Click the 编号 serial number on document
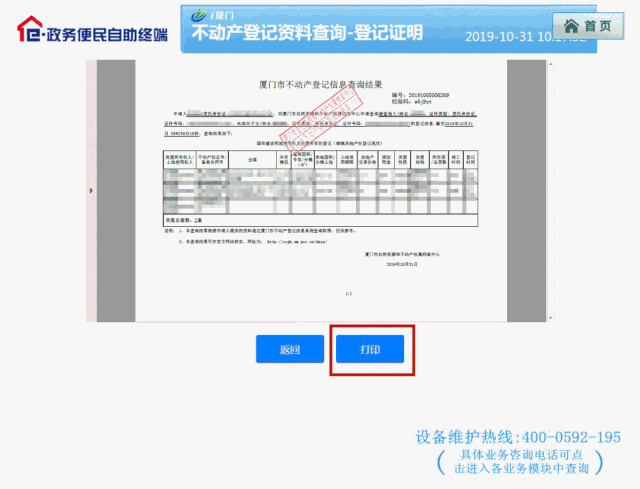The width and height of the screenshot is (640, 489). (440, 95)
